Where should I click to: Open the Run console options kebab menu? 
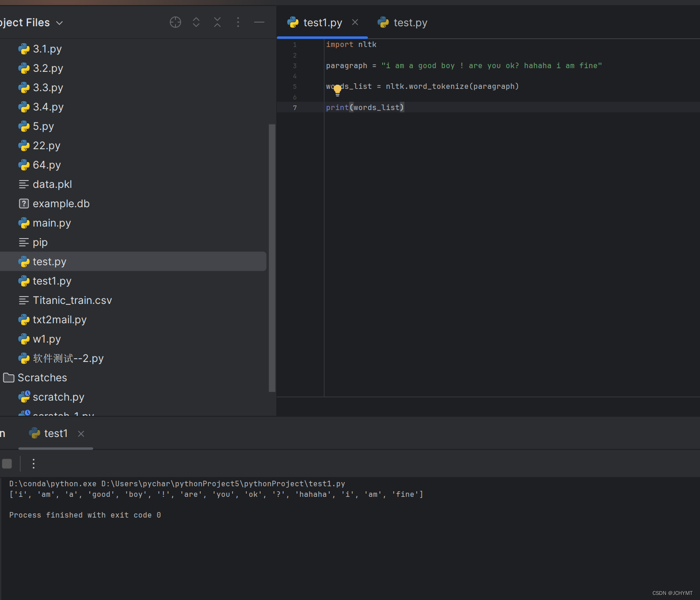click(x=33, y=464)
